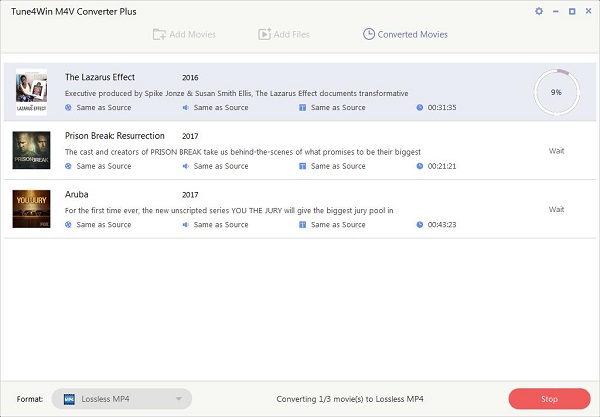Stop the conversion
This screenshot has width=600, height=417.
549,399
